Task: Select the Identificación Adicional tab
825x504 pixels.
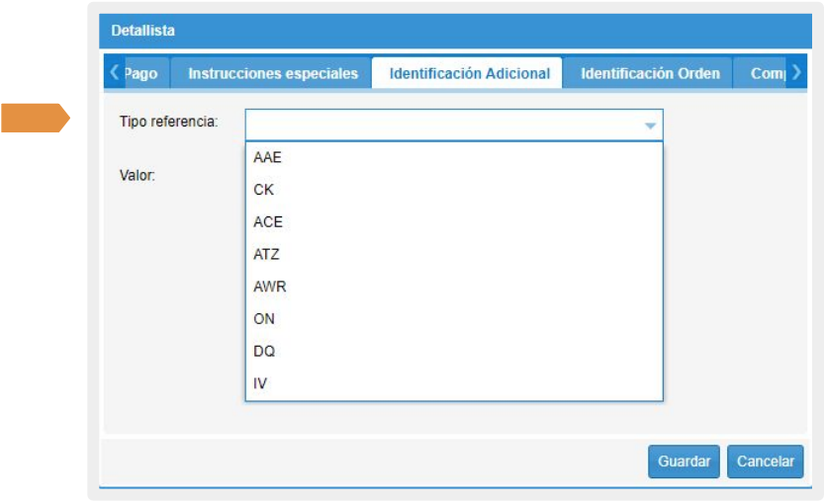Action: [469, 73]
